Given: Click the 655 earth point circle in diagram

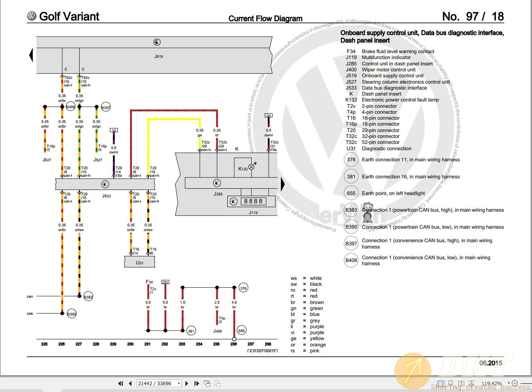Looking at the screenshot, I should 241,331.
